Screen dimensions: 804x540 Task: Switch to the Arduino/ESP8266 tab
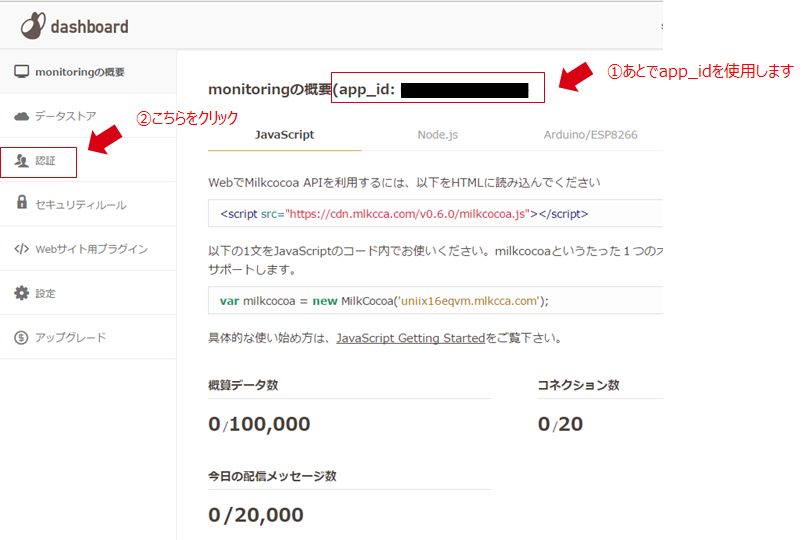click(590, 135)
